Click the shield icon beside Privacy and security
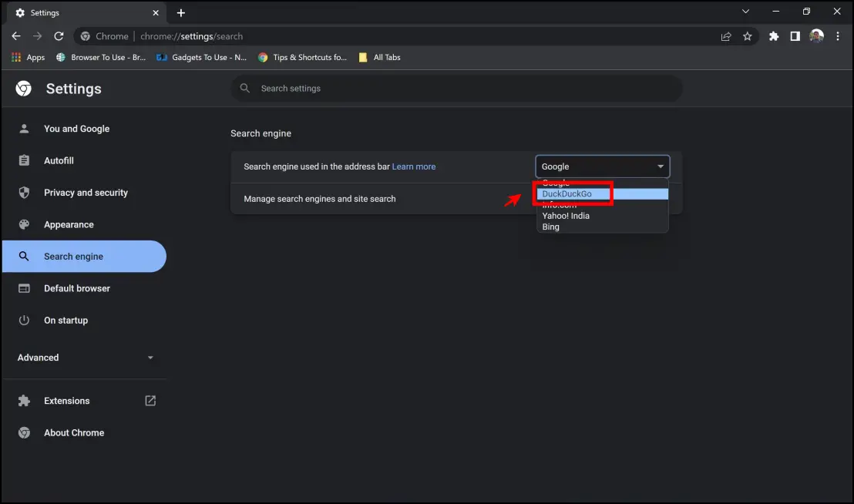 [24, 192]
